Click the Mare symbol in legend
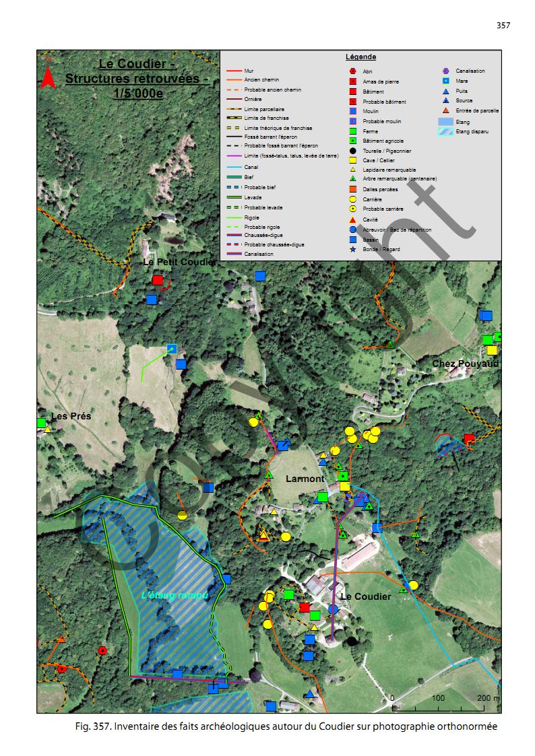 [445, 81]
